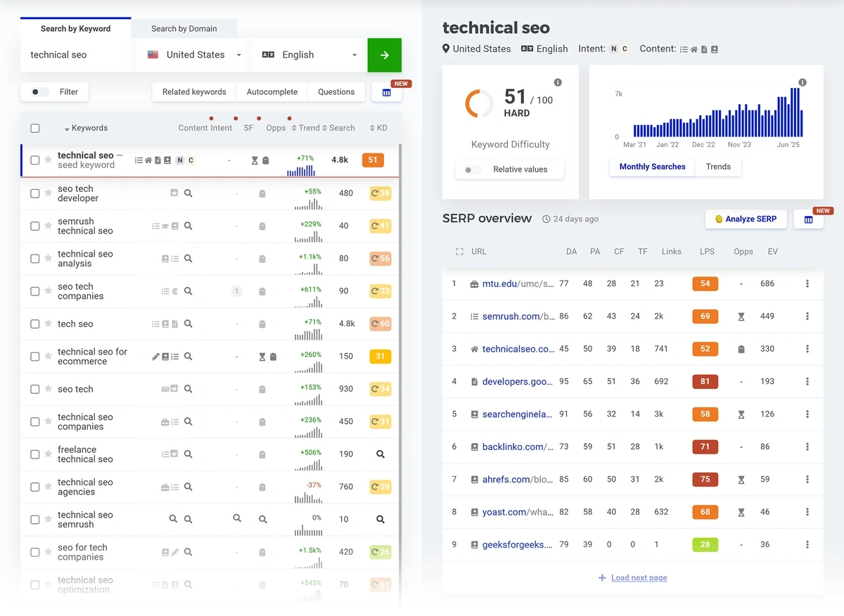
Task: Sort the table by Keywords column
Action: pos(86,128)
